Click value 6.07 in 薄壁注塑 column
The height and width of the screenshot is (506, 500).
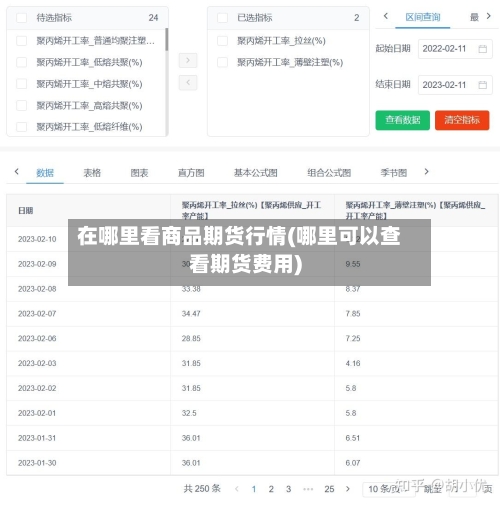pos(353,463)
